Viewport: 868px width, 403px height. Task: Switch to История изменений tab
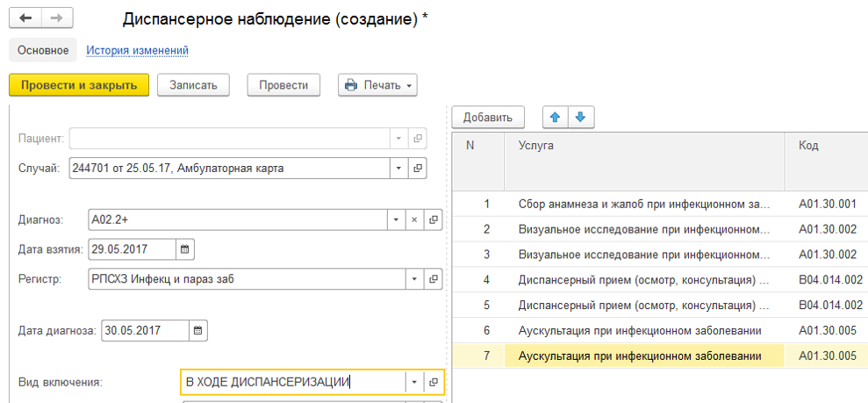pyautogui.click(x=137, y=51)
